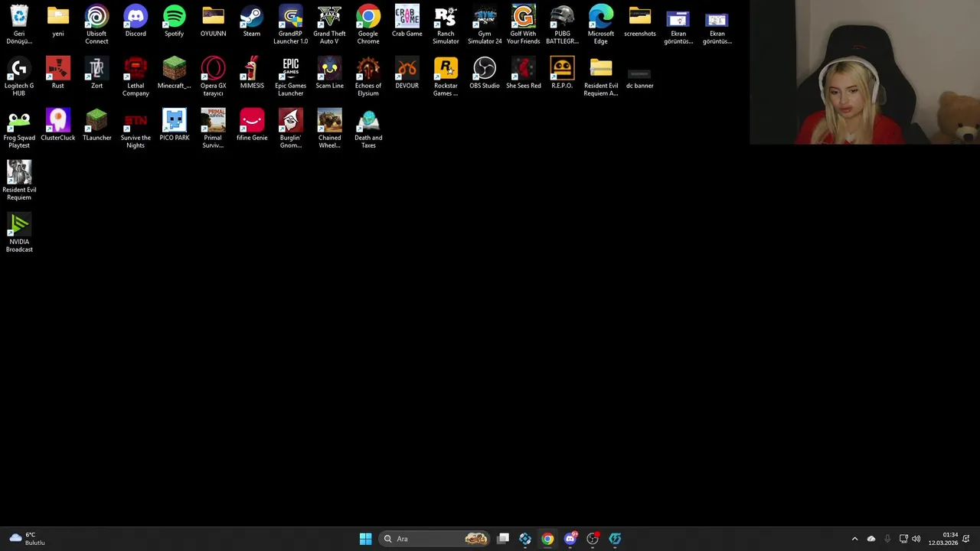This screenshot has height=551, width=980.
Task: Select the Lethal Company shortcut
Action: [x=136, y=77]
